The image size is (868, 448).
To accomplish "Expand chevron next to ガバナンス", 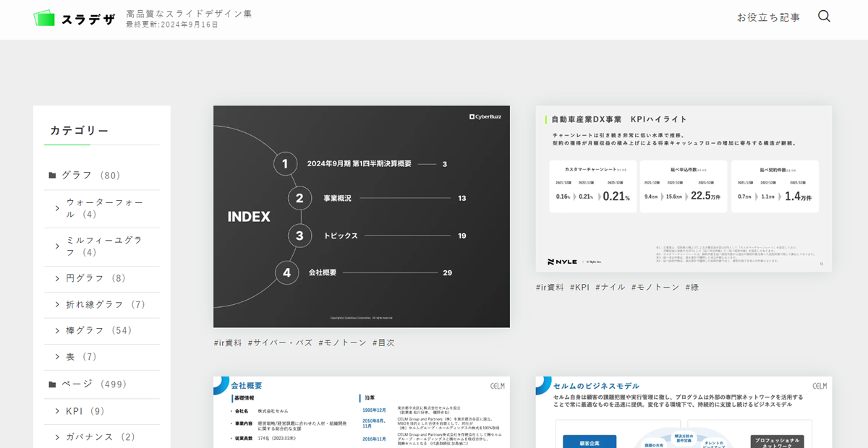I will click(57, 437).
